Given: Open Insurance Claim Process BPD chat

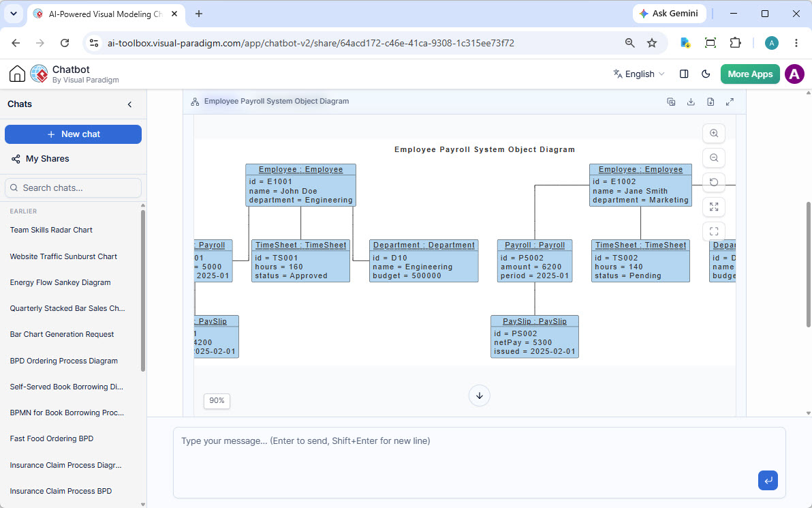Looking at the screenshot, I should pos(61,491).
